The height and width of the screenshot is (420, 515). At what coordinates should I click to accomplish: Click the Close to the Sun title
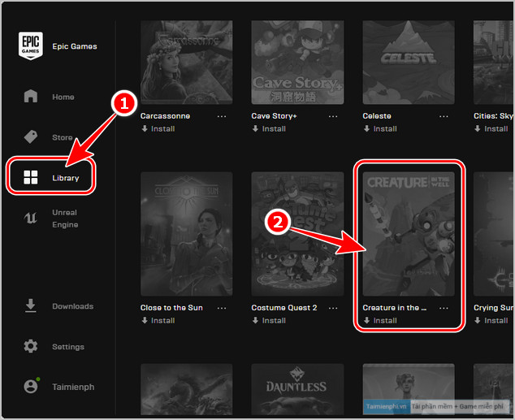(171, 308)
